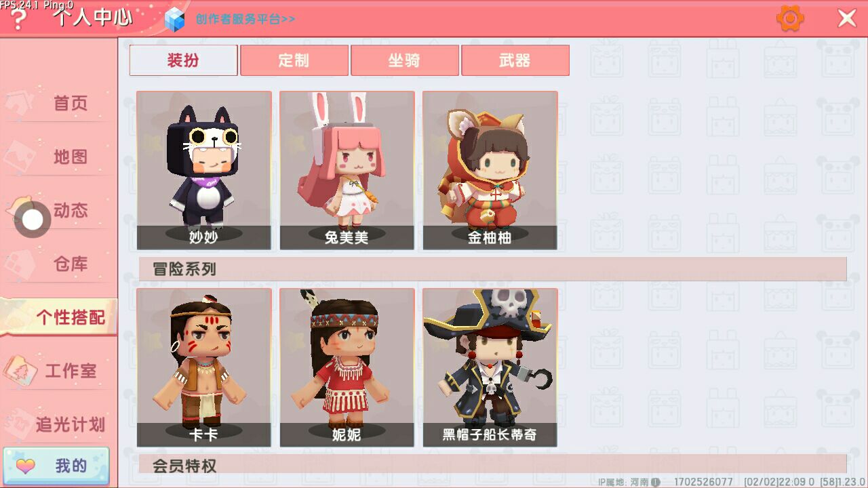Image resolution: width=868 pixels, height=488 pixels.
Task: Select the 妙妙 black cat skin
Action: pyautogui.click(x=204, y=170)
